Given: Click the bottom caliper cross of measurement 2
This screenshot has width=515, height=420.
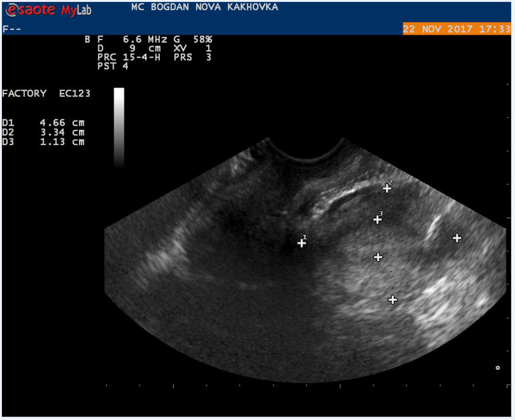Looking at the screenshot, I should (393, 300).
